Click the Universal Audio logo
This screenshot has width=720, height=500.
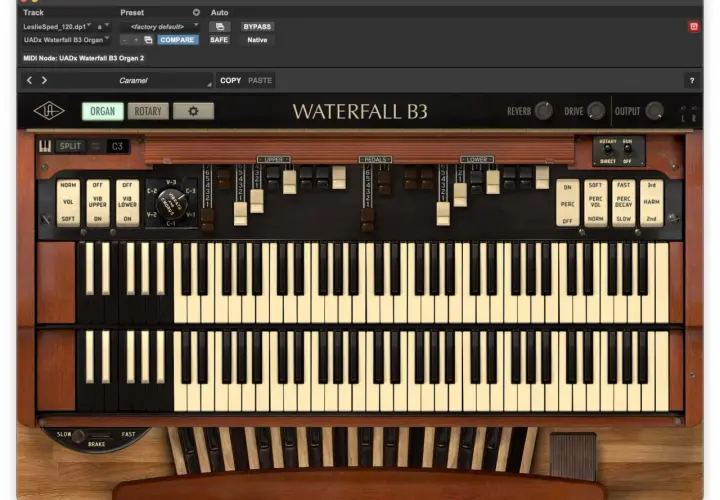tap(49, 111)
